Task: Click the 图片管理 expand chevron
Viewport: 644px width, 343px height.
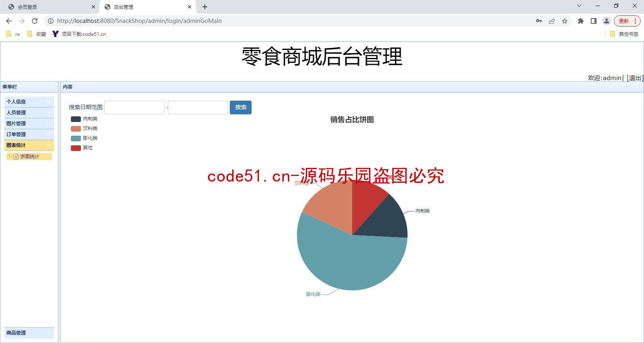Action: tap(49, 124)
